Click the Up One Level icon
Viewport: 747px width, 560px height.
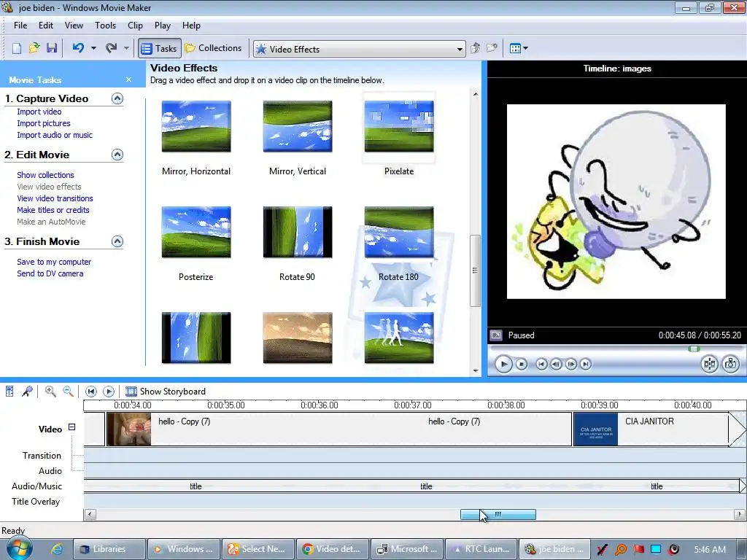click(475, 48)
